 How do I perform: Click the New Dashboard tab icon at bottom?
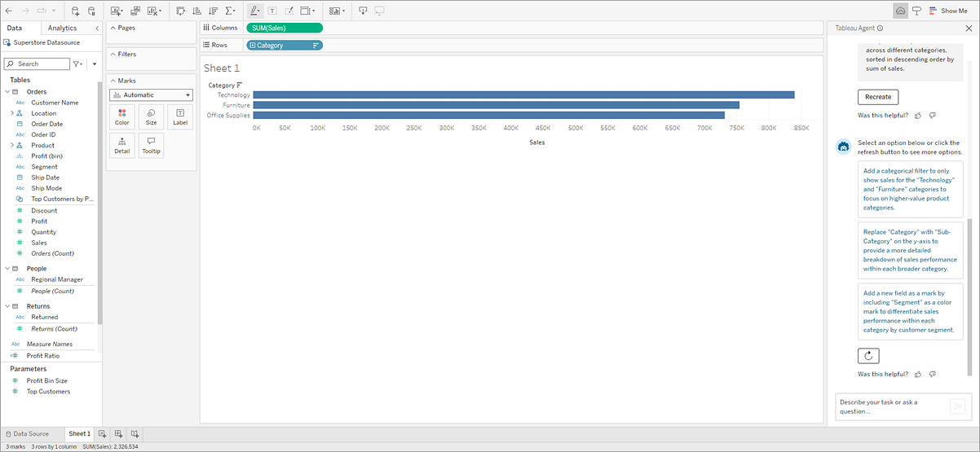119,434
